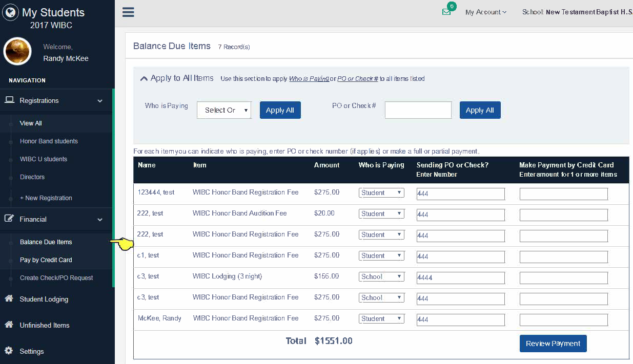633x364 pixels.
Task: Click the Unfinished Items home icon
Action: point(9,325)
